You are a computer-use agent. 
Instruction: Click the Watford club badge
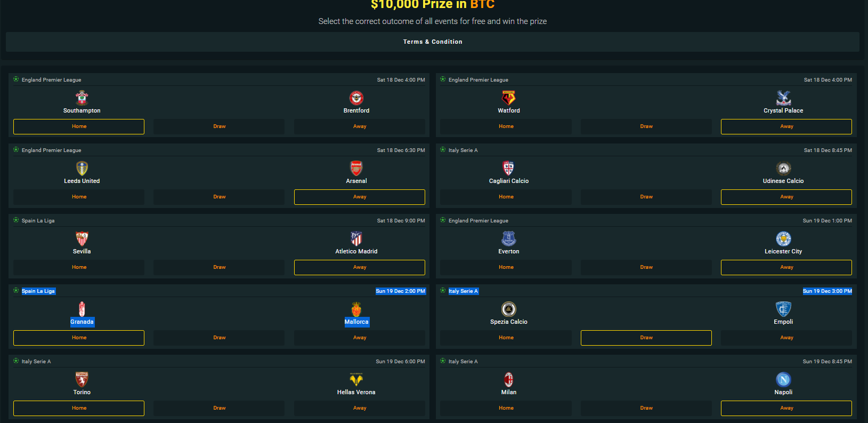[508, 98]
